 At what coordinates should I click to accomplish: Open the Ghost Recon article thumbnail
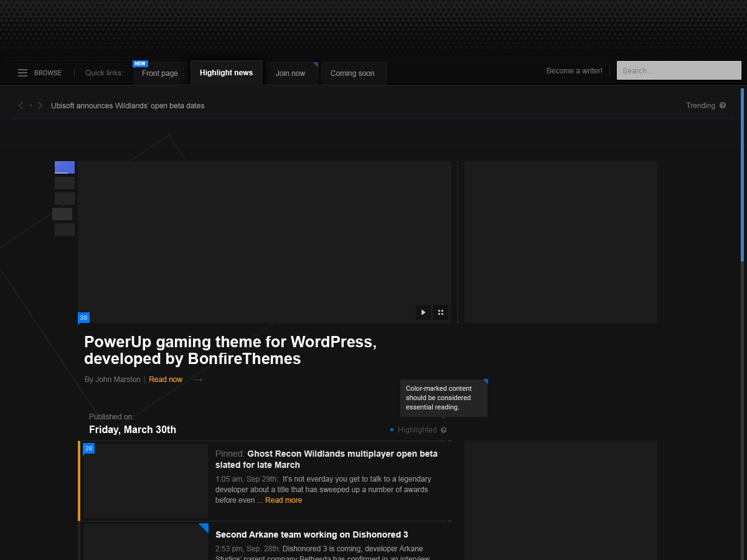pyautogui.click(x=145, y=480)
